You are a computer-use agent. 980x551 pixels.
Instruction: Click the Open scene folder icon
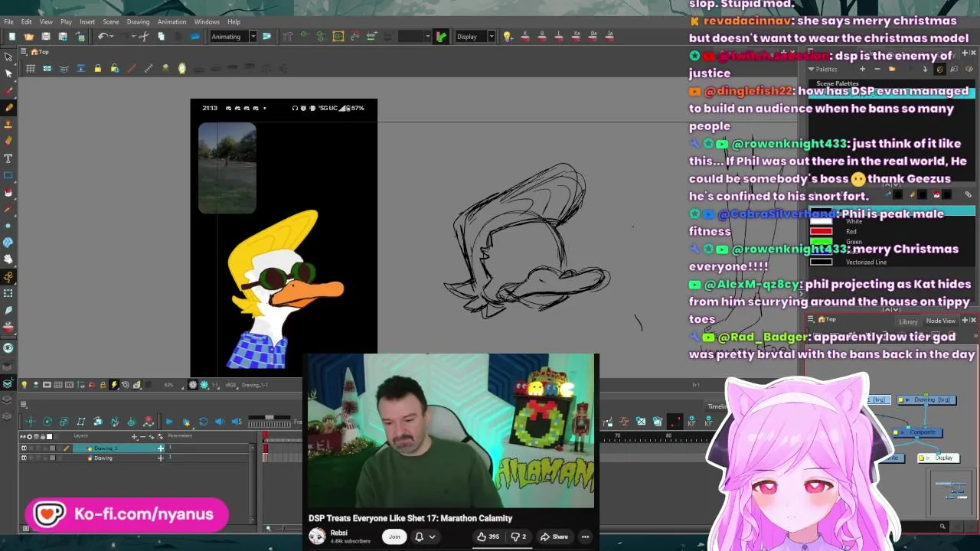click(28, 37)
